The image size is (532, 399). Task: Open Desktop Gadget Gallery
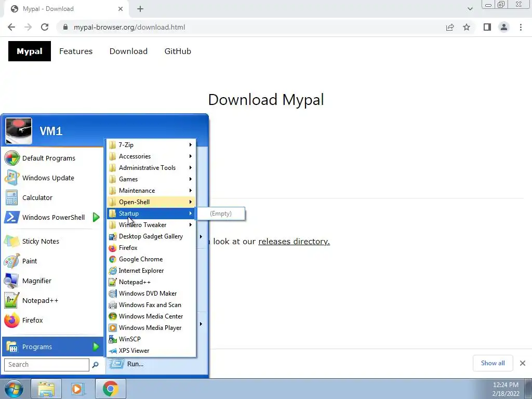(x=151, y=236)
